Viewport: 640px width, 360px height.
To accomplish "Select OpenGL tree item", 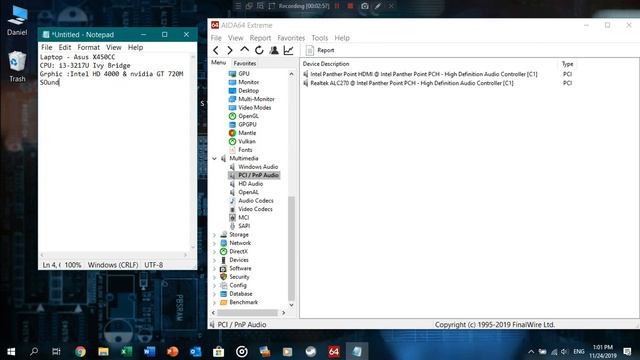I will coord(248,116).
